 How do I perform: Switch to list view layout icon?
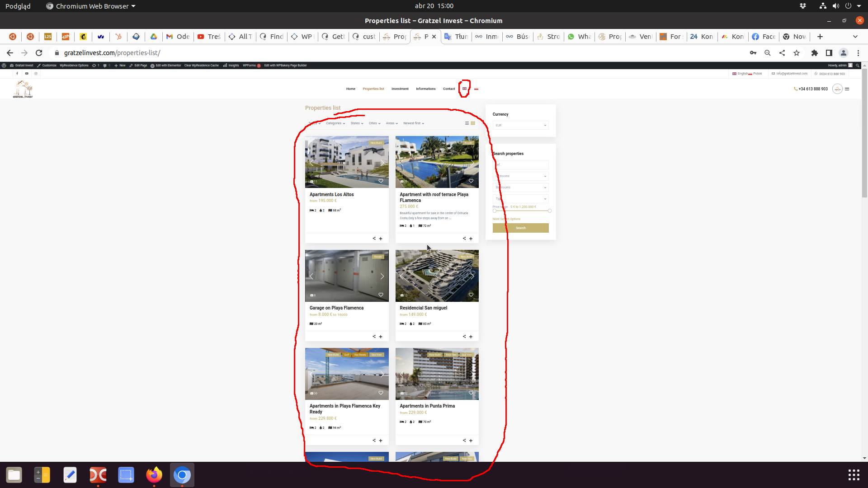pos(467,123)
